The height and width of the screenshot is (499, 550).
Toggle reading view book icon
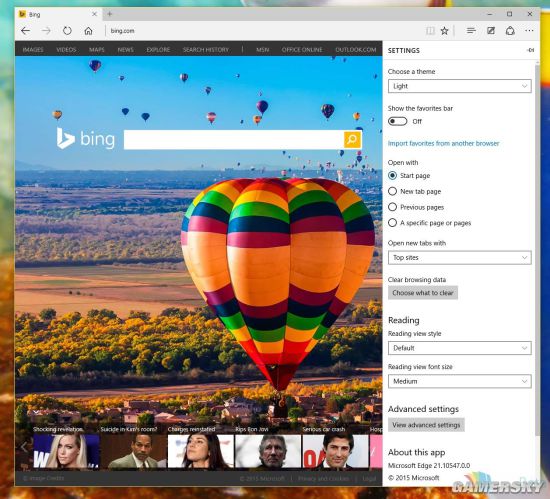point(430,31)
